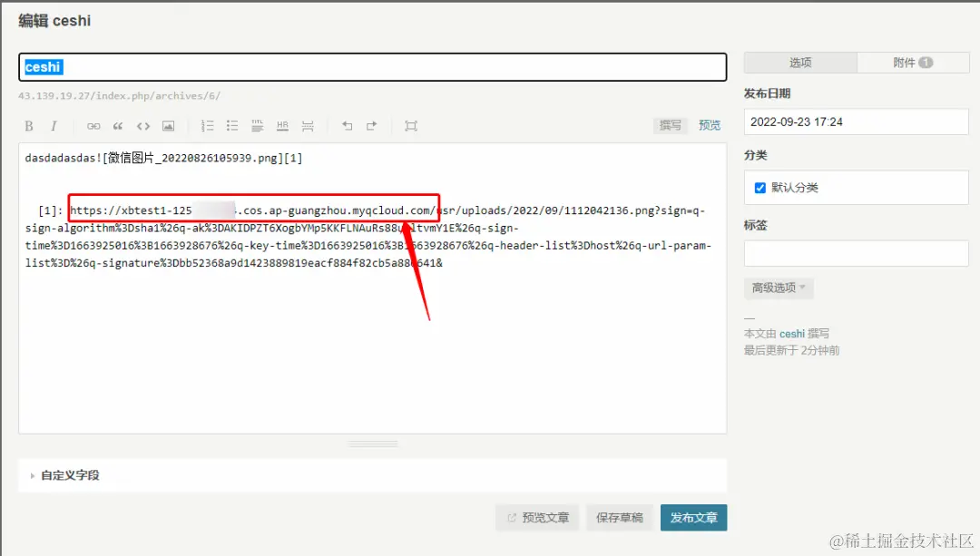Switch the editor to fullscreen mode

(411, 126)
